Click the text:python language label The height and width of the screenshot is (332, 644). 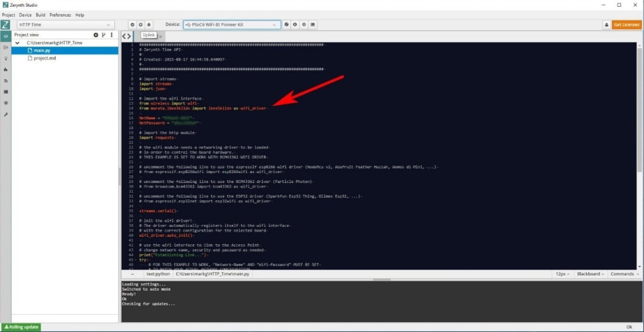158,274
